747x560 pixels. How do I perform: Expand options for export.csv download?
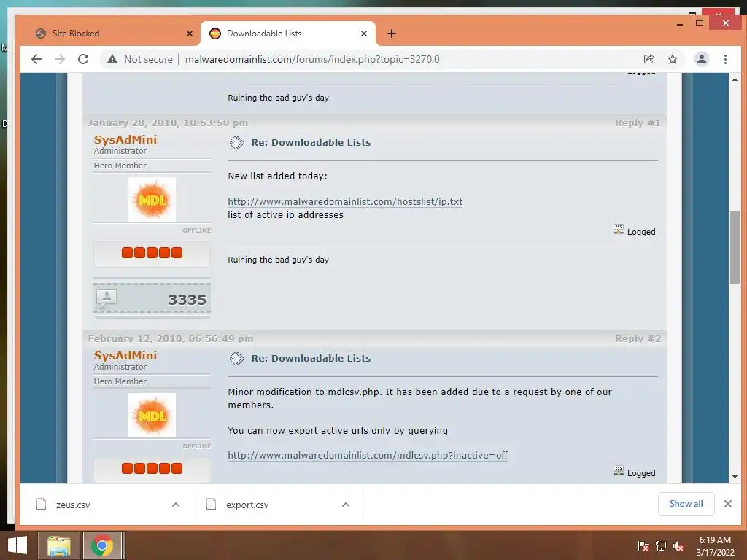[346, 505]
